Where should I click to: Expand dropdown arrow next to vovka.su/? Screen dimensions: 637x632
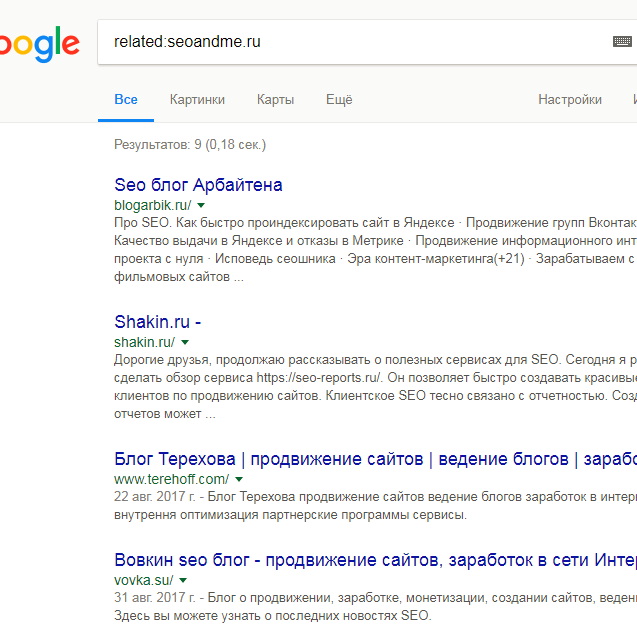(x=183, y=580)
